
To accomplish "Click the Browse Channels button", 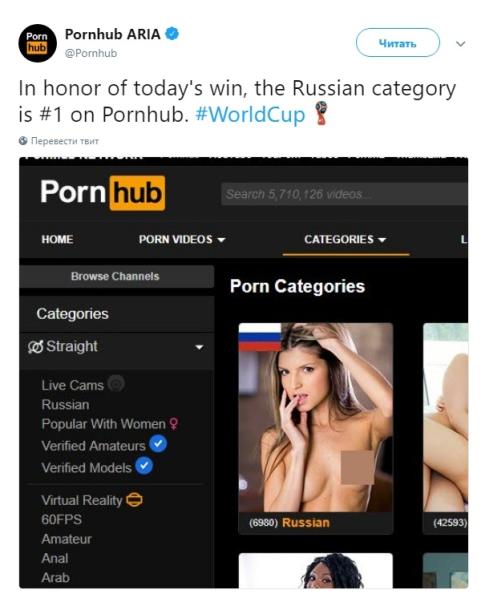I will click(x=117, y=276).
